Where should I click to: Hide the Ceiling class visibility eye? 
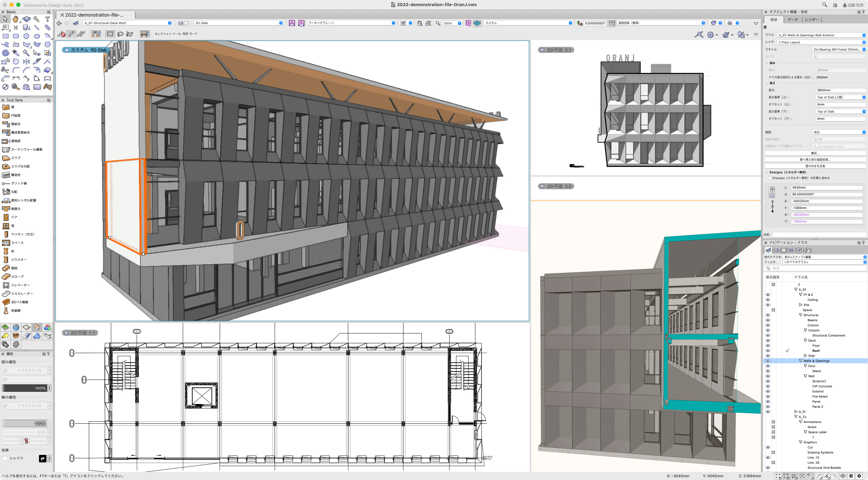768,300
